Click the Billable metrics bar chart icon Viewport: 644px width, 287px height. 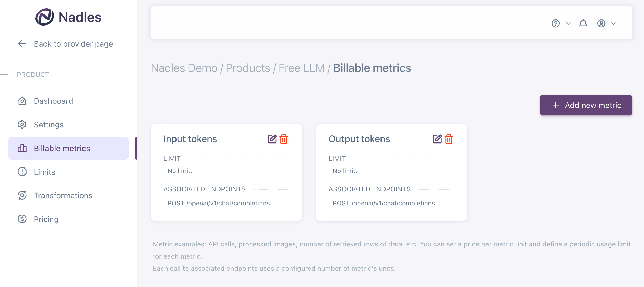(x=22, y=148)
